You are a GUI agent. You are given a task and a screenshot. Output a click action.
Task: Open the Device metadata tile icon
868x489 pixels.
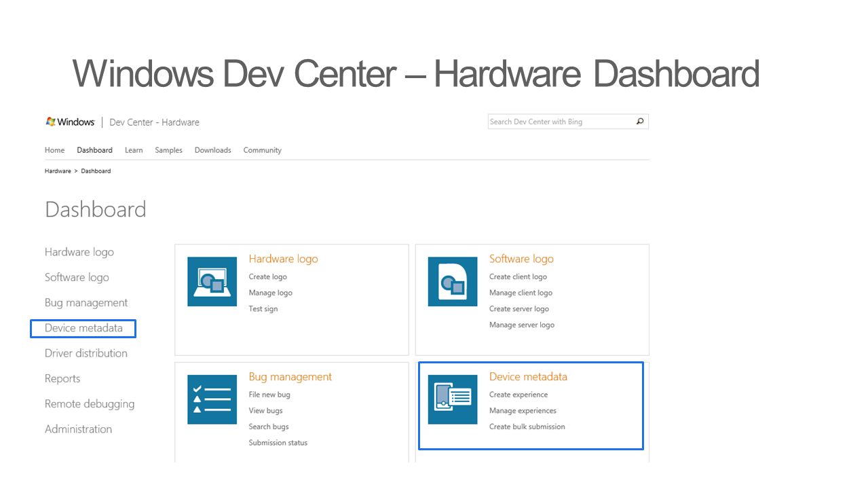click(453, 399)
